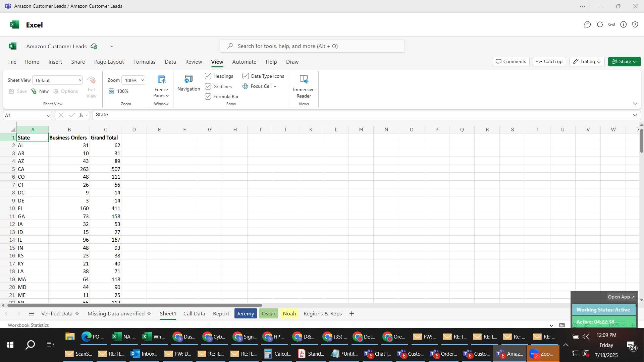Click the Catch up button

point(549,62)
